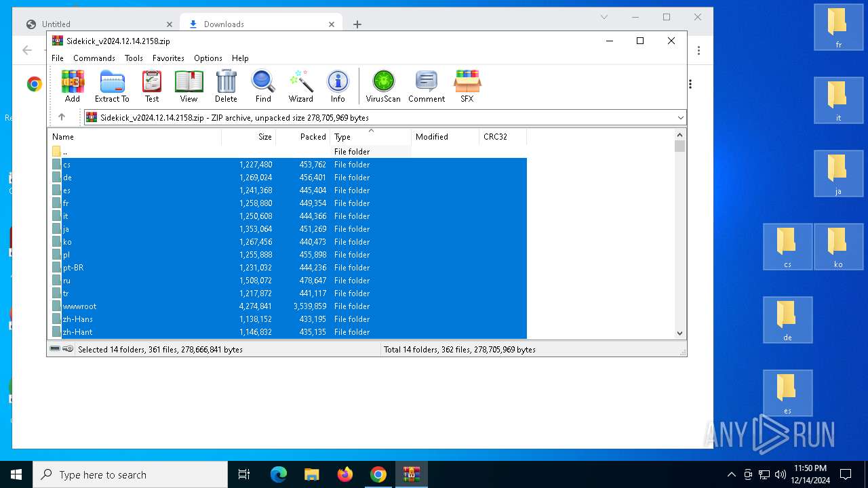Image resolution: width=868 pixels, height=488 pixels.
Task: Run the Test archive tool
Action: [152, 86]
